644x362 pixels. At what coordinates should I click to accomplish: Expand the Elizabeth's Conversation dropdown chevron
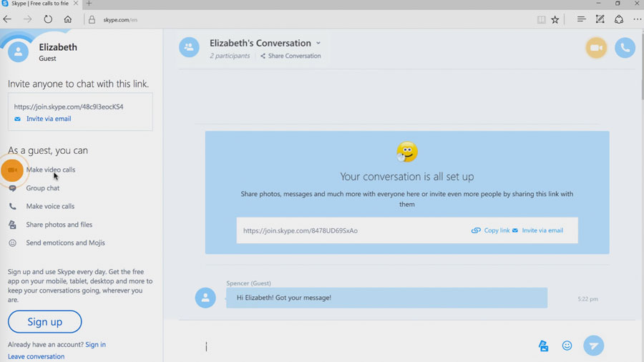(318, 43)
